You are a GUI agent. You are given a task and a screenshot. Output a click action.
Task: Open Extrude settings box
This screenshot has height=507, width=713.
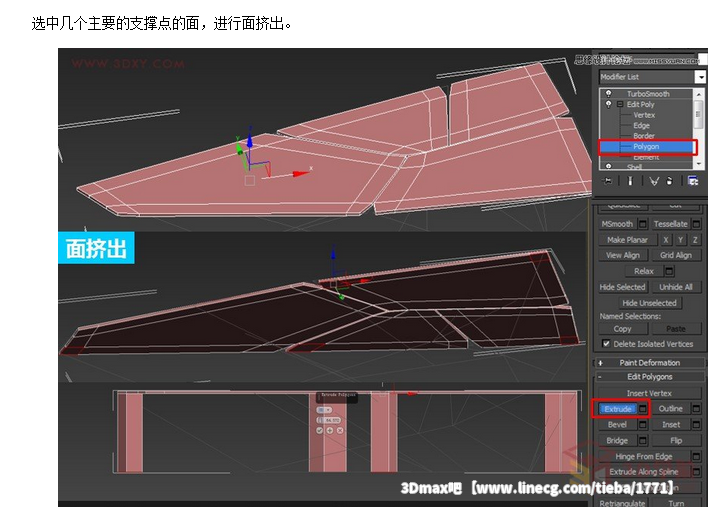643,409
